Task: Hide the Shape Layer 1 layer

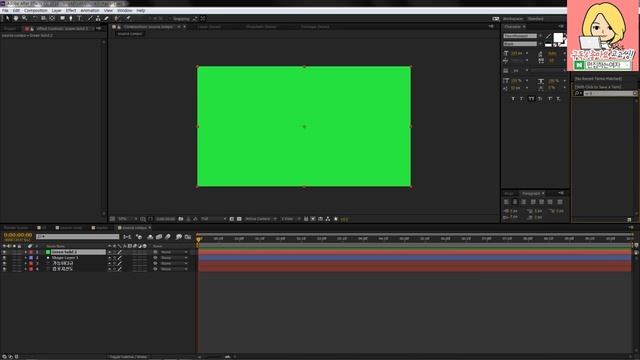Action: coord(4,258)
